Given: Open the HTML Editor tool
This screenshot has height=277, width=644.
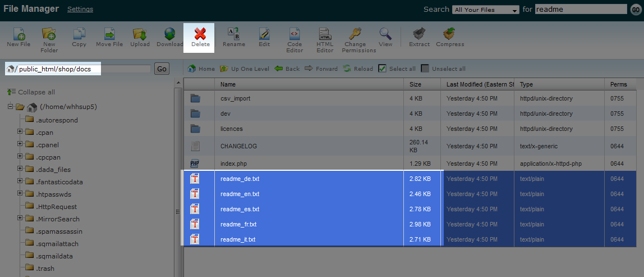Looking at the screenshot, I should coord(325,35).
